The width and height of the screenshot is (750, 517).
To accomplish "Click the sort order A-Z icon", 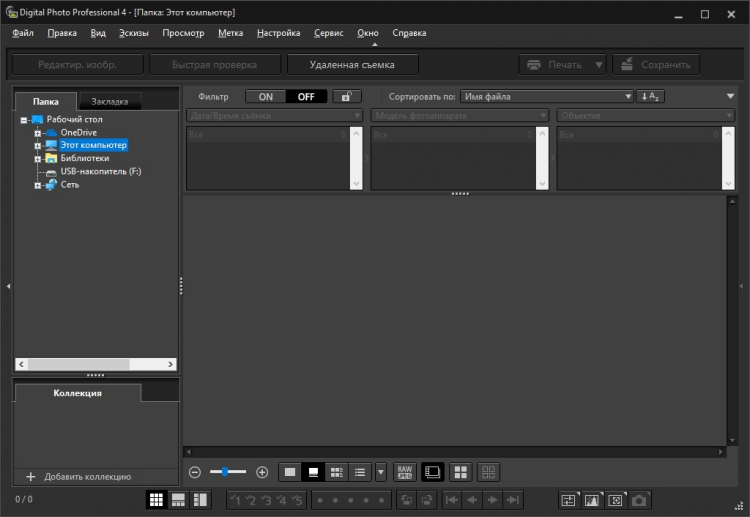I will 652,97.
